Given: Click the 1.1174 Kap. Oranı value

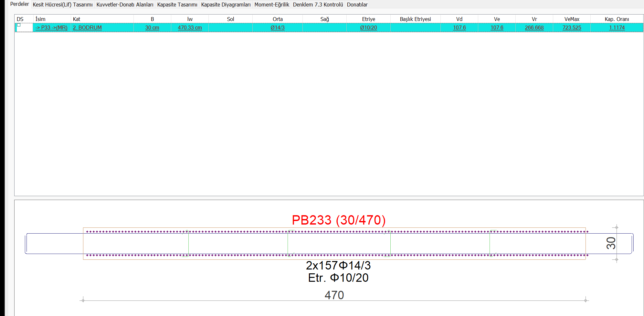Looking at the screenshot, I should point(617,28).
